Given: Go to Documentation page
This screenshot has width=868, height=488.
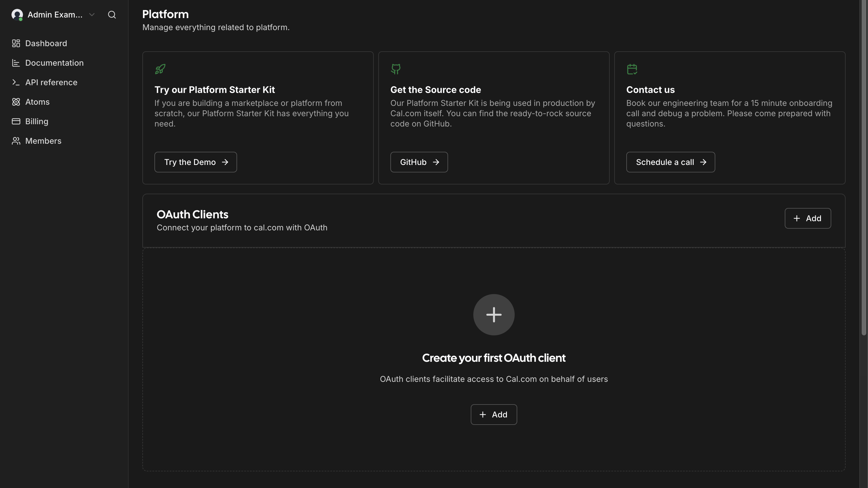Looking at the screenshot, I should 54,63.
